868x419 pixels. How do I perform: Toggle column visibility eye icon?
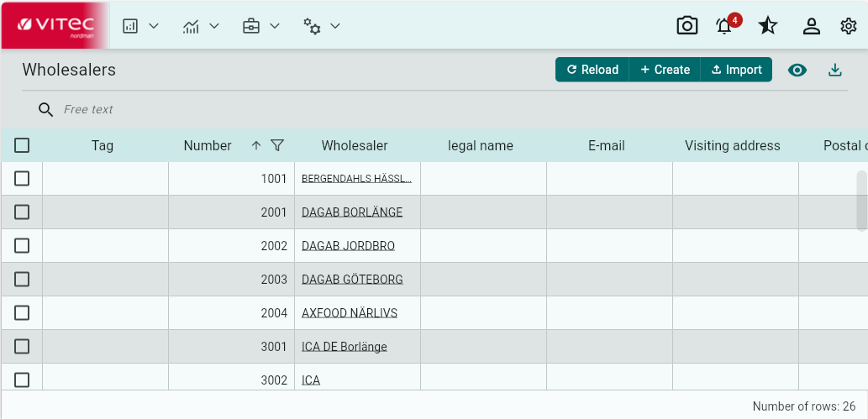(x=797, y=71)
